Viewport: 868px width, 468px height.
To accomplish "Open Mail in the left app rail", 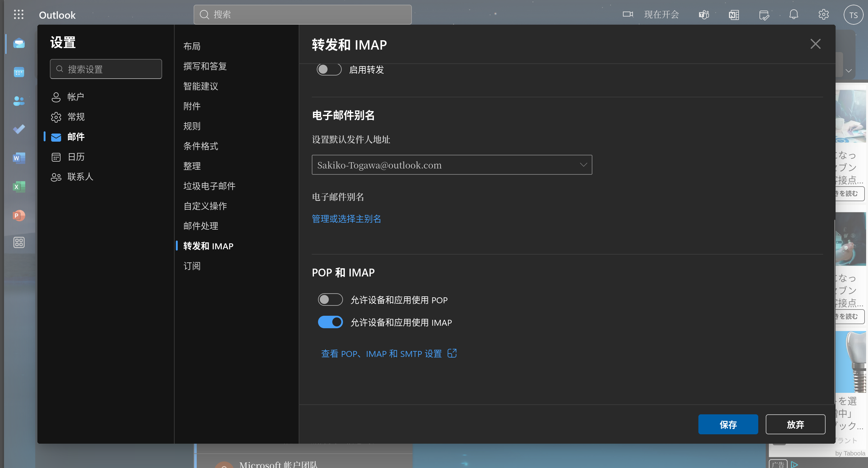I will 19,43.
